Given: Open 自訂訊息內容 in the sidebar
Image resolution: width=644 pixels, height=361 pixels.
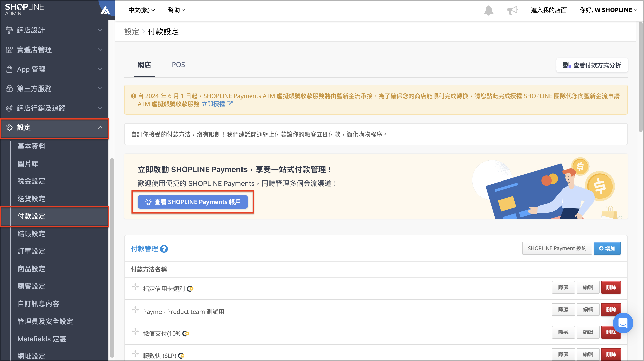Looking at the screenshot, I should 38,304.
